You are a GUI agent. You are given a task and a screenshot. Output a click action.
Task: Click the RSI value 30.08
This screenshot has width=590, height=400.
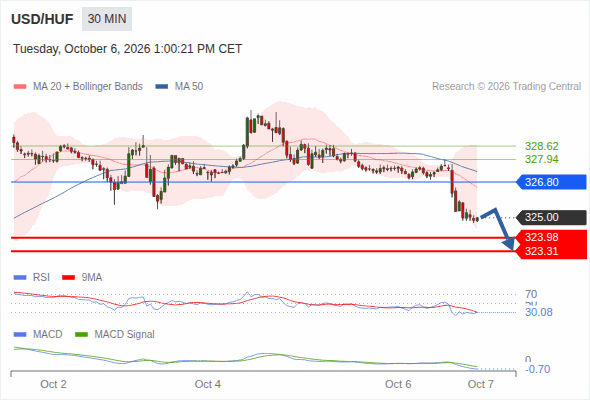(x=539, y=312)
